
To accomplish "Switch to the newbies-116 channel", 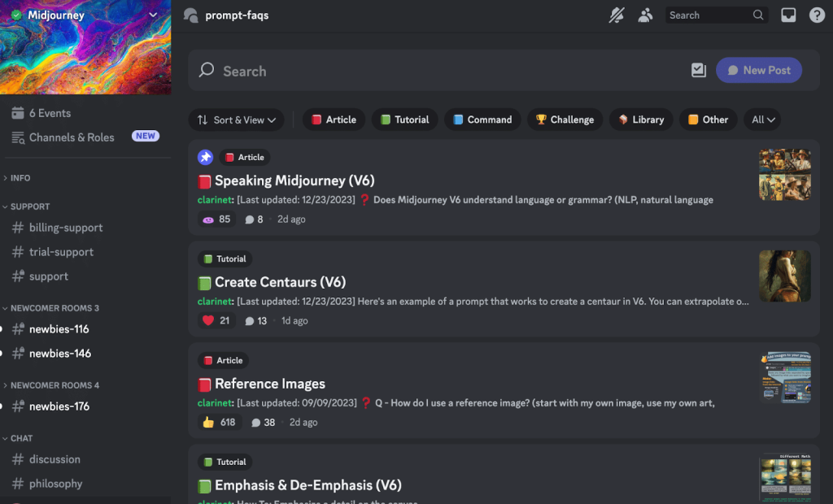I will [x=59, y=329].
